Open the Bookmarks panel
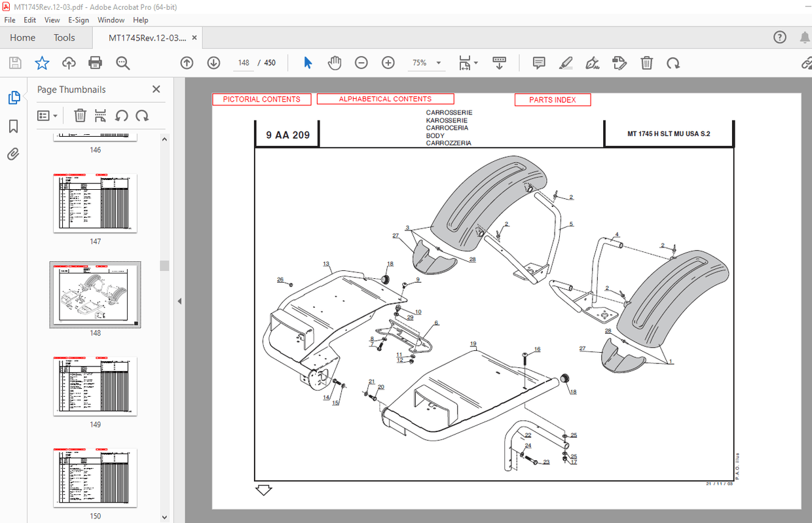 (13, 126)
